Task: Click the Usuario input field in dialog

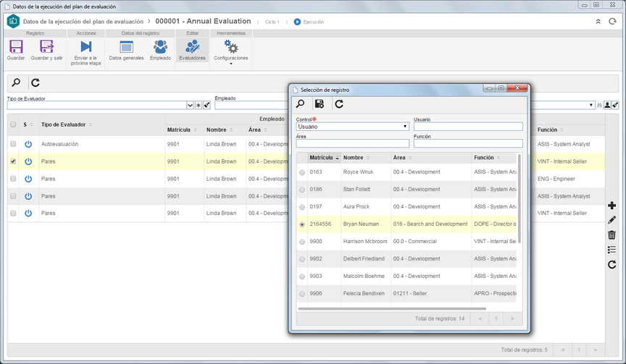Action: pos(468,127)
